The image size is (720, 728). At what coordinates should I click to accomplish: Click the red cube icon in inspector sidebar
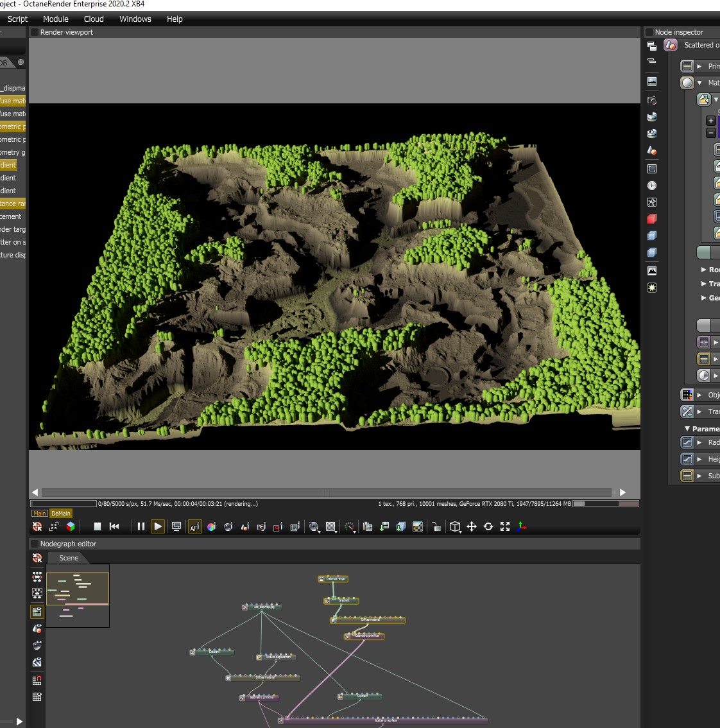click(x=652, y=219)
